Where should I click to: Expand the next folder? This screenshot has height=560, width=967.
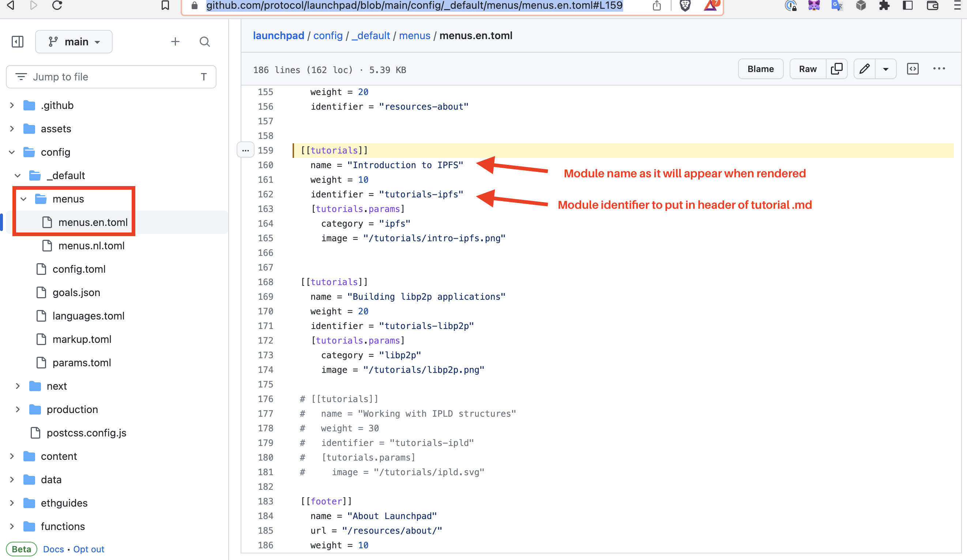pyautogui.click(x=18, y=386)
